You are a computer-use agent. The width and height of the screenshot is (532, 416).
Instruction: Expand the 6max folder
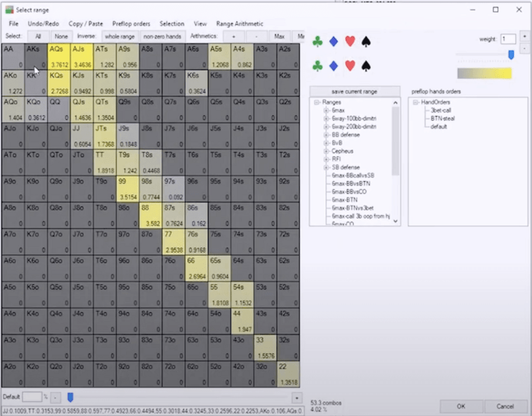tap(326, 110)
